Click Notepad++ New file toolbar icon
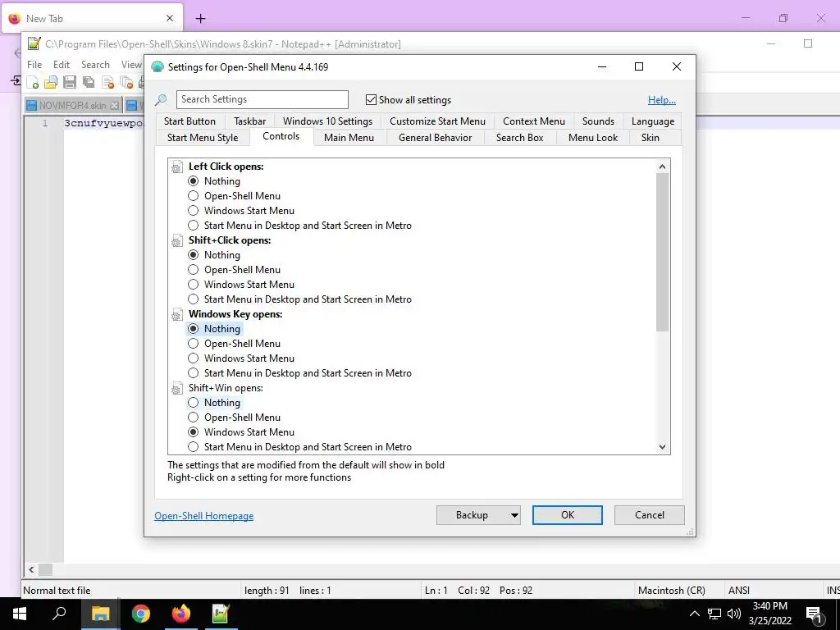Image resolution: width=840 pixels, height=630 pixels. click(33, 82)
